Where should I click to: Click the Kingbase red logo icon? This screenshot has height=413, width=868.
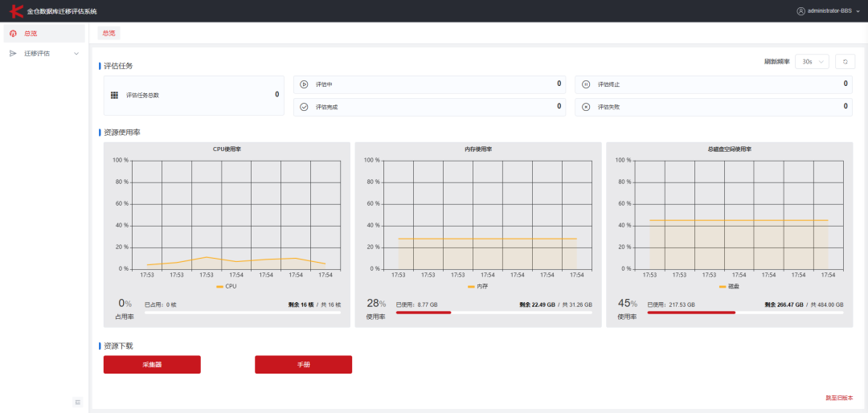point(16,10)
